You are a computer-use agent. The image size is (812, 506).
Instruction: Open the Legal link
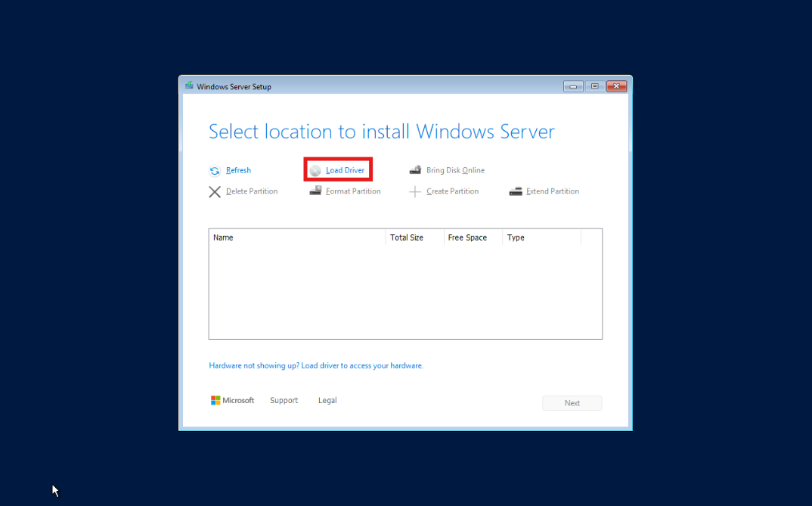(327, 400)
